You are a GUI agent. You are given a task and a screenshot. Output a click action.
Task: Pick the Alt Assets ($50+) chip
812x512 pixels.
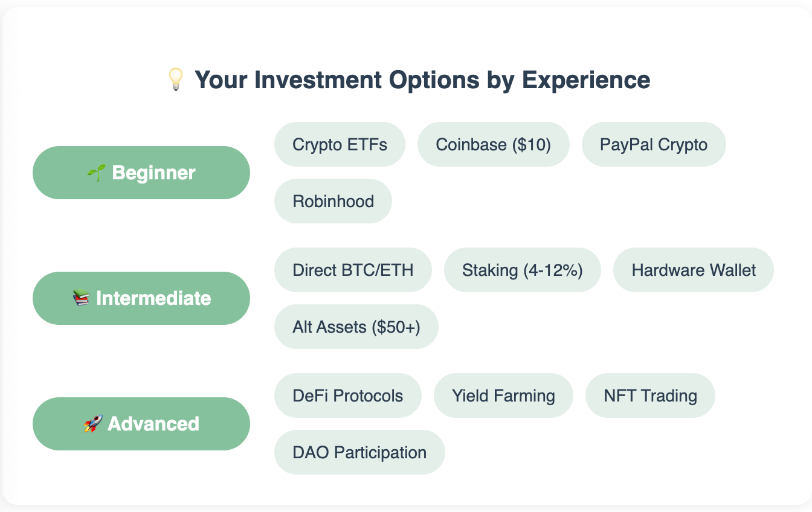[356, 327]
